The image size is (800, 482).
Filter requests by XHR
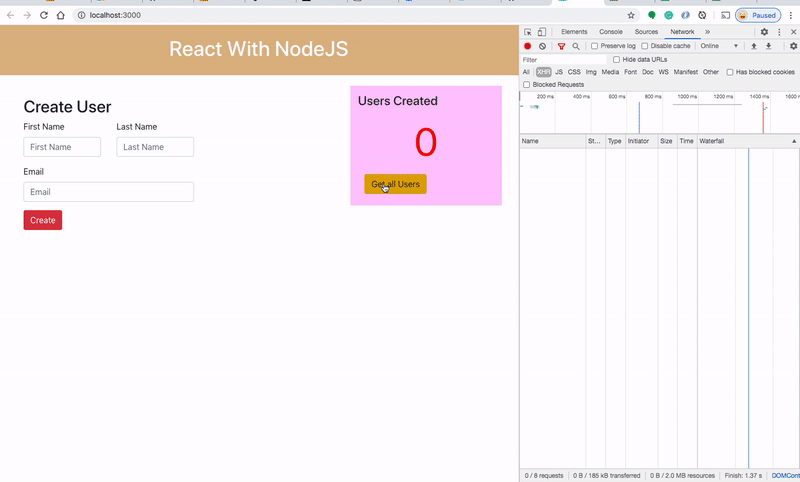tap(543, 72)
